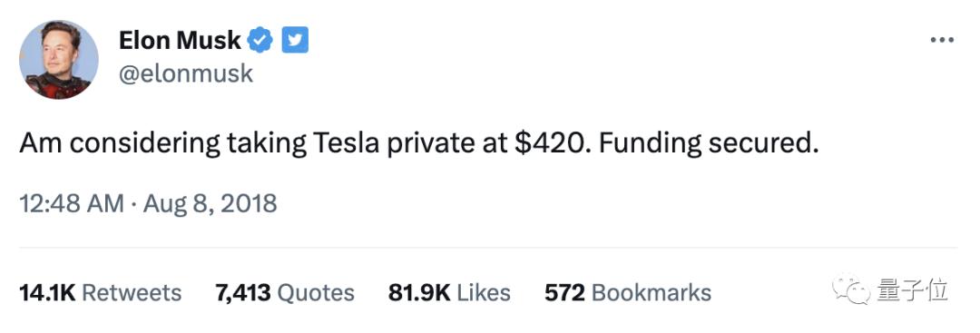Open the 12:48 AM timestamp link

(x=72, y=204)
